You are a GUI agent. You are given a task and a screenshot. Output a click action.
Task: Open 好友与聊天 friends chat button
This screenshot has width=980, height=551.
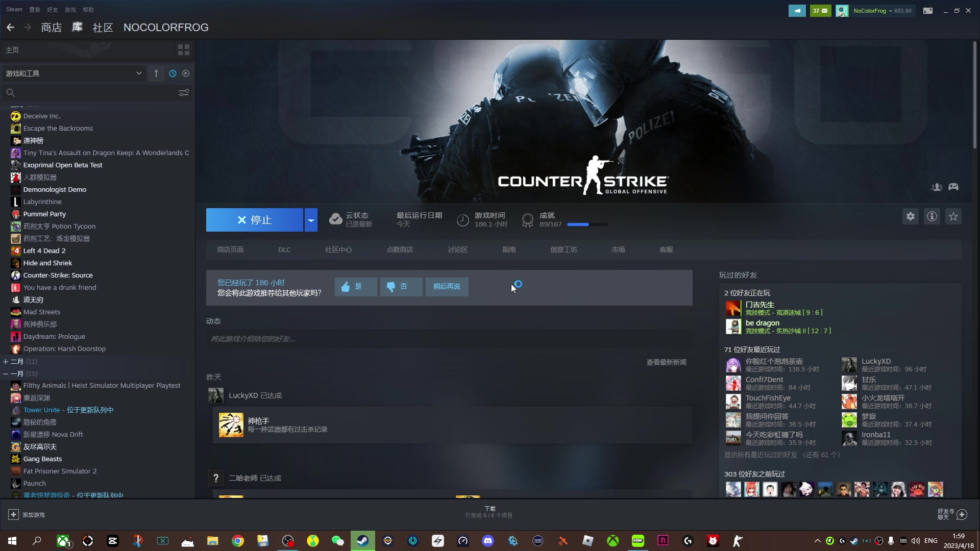pyautogui.click(x=952, y=515)
